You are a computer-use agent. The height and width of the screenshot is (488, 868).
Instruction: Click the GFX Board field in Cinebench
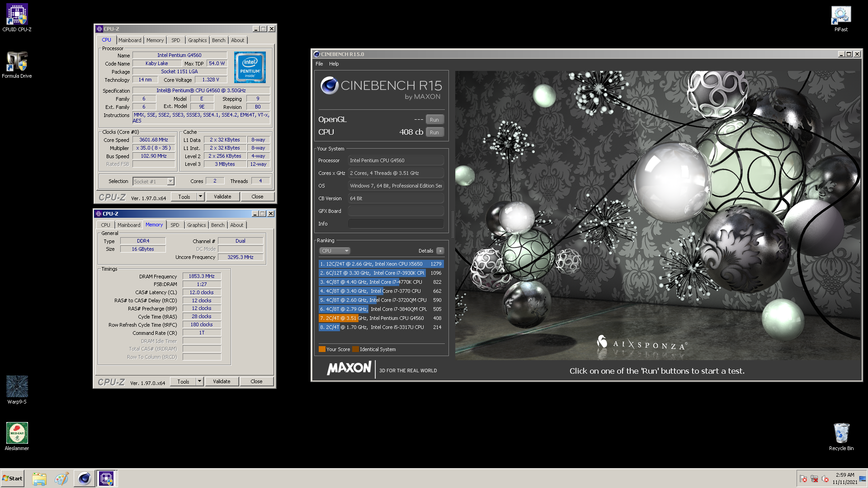[396, 211]
